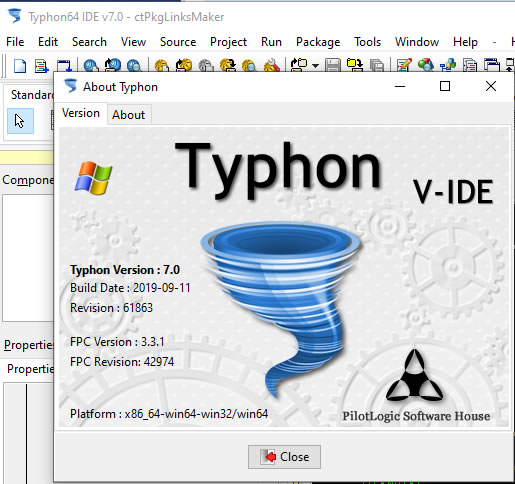Click the 'PilotLogic Software House' text
Viewport: 515px width, 484px height.
416,416
